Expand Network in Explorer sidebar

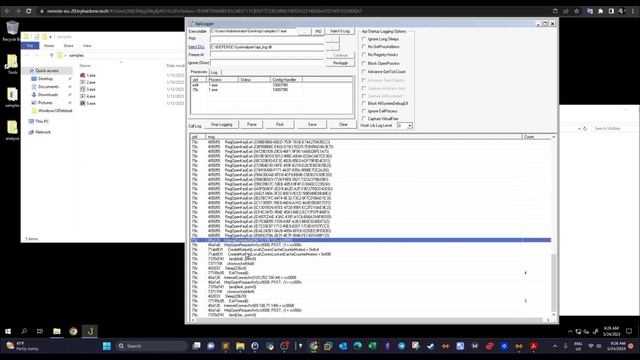coord(40,132)
